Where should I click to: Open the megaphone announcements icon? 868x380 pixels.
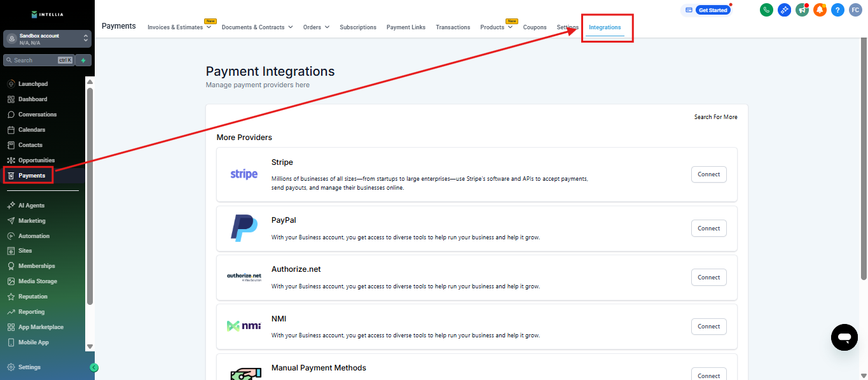click(802, 10)
